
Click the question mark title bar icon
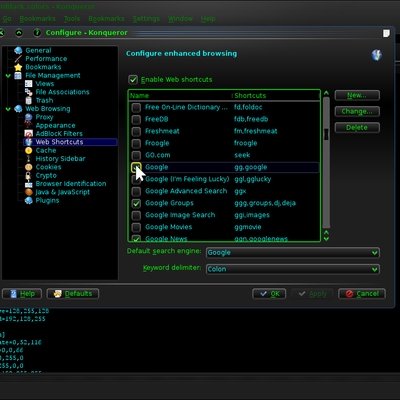[37, 33]
